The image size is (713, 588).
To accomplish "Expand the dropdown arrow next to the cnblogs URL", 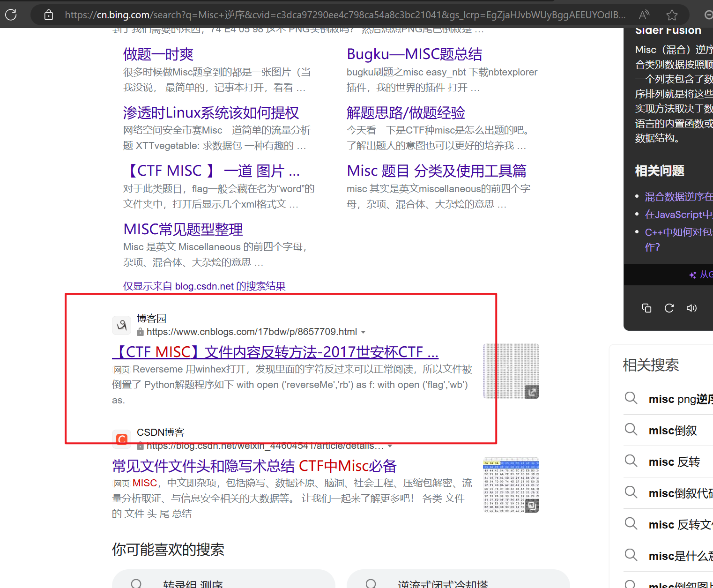I will coord(363,332).
